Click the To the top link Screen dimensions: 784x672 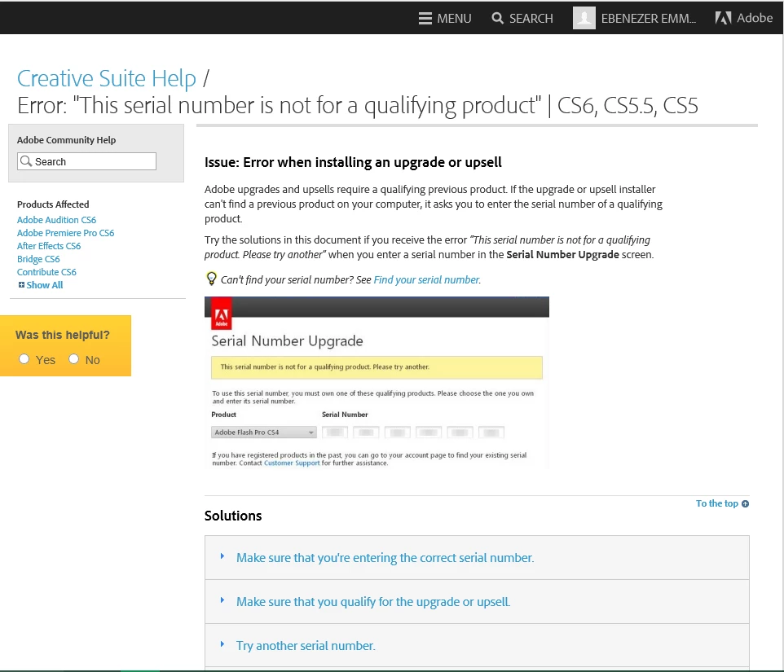717,503
